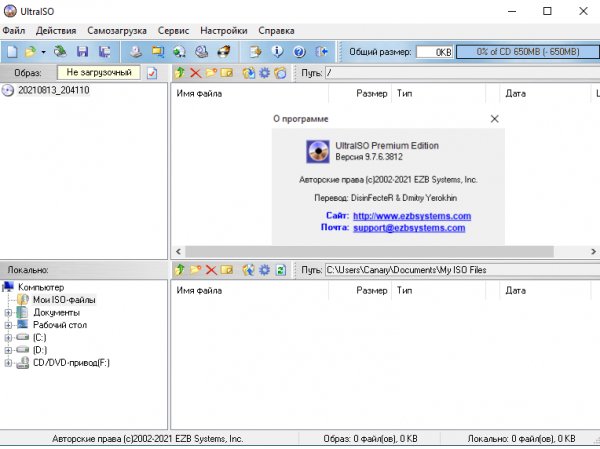The height and width of the screenshot is (449, 600).
Task: Click the local Путь field C:\Users\Canary\Documents
Action: coord(462,270)
